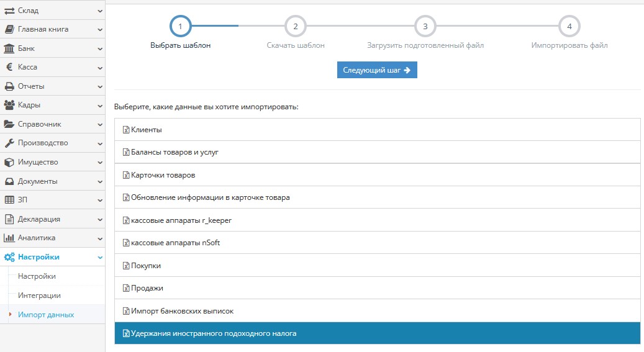Go to step 2 Скачать шаблон circle
The image size is (644, 352).
pyautogui.click(x=296, y=26)
